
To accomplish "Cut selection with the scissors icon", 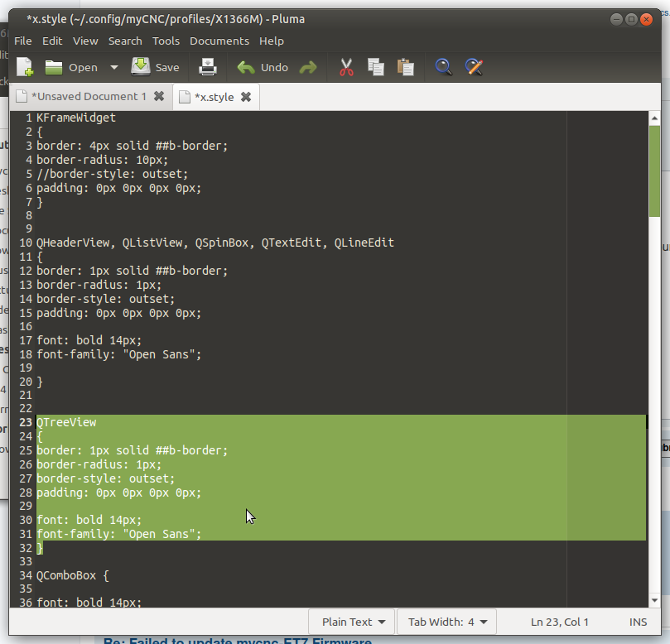I will 346,68.
